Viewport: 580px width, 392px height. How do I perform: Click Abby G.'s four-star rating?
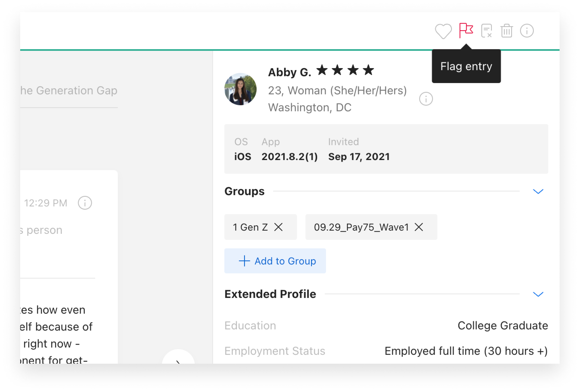click(345, 70)
